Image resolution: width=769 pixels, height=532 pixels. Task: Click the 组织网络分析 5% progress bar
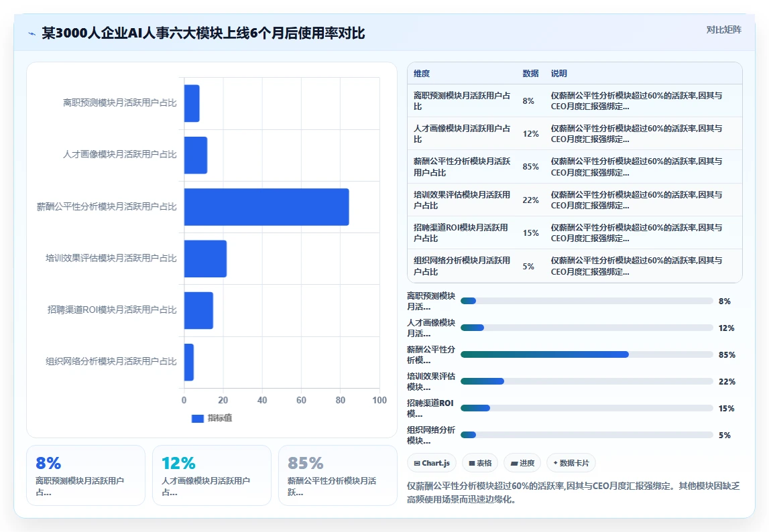(587, 435)
